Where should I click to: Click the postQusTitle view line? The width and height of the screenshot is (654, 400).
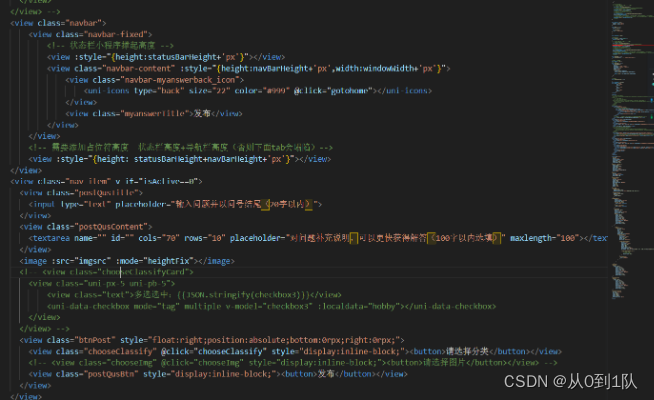(81, 193)
